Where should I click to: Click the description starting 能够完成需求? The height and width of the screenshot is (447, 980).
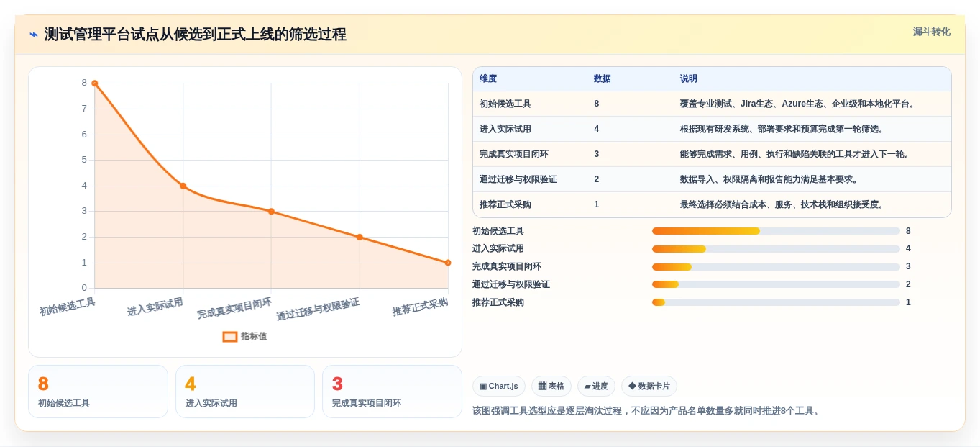pyautogui.click(x=794, y=154)
